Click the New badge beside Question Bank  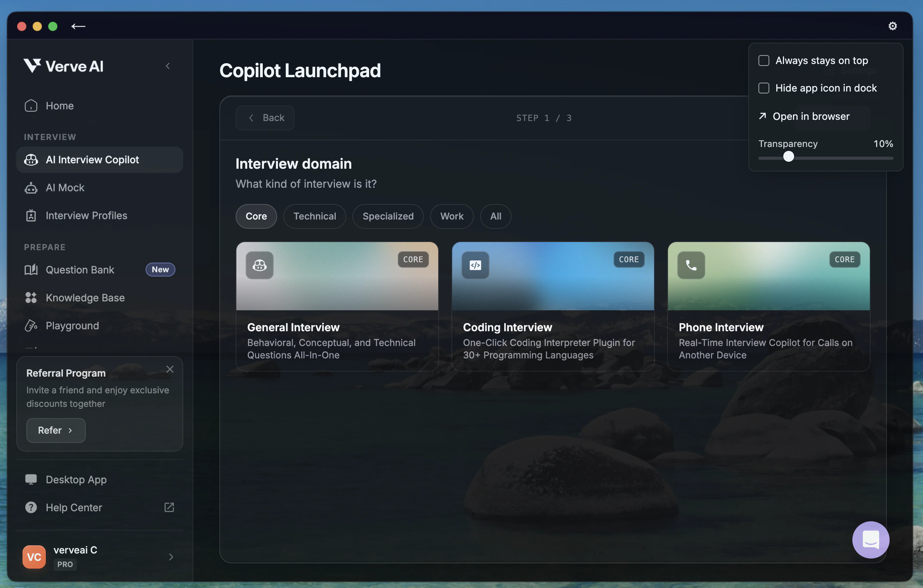tap(160, 270)
